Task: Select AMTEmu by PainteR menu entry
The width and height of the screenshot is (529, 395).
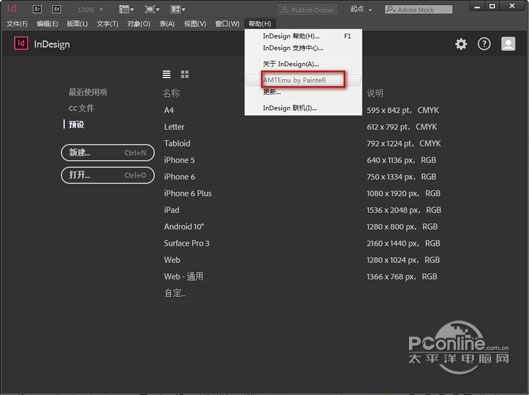Action: coord(303,80)
